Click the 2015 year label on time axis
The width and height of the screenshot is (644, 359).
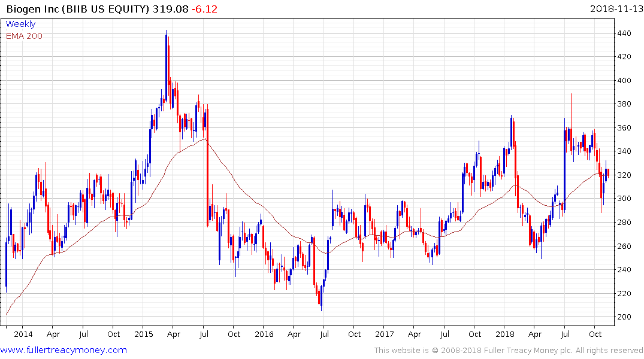pos(144,334)
